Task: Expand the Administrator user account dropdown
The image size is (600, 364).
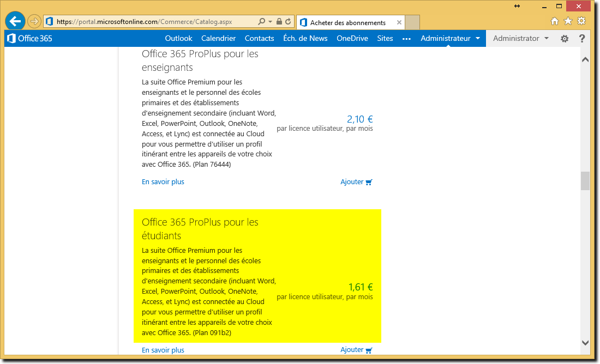Action: [x=521, y=38]
